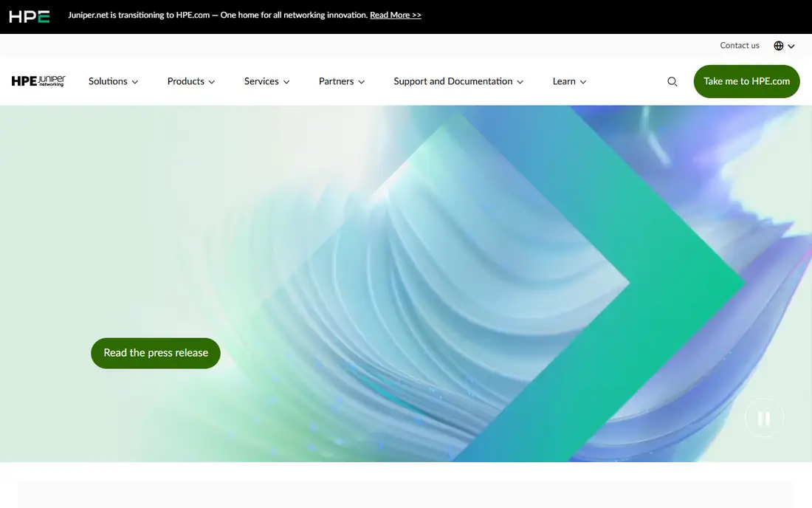
Task: Click Read the press release button
Action: pyautogui.click(x=156, y=353)
